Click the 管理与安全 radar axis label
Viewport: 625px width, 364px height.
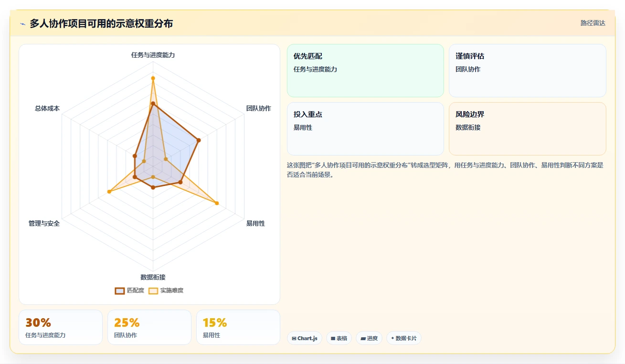click(44, 223)
